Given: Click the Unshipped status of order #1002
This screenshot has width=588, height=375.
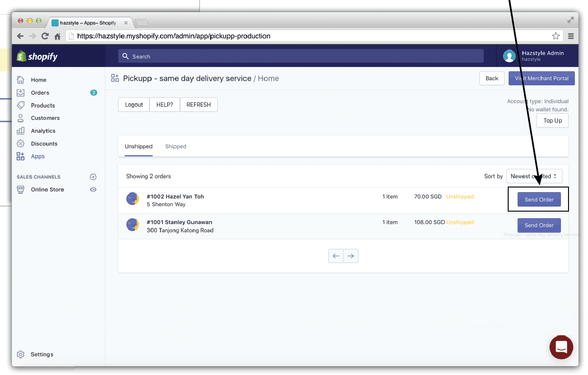Looking at the screenshot, I should 460,196.
